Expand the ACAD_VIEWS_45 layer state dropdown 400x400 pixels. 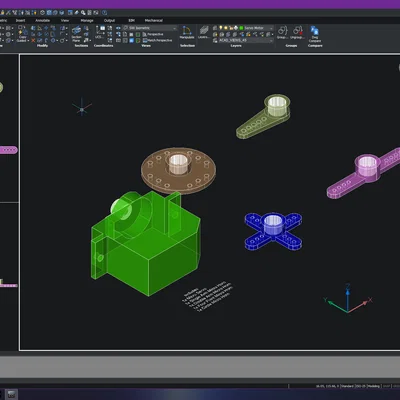(x=246, y=40)
